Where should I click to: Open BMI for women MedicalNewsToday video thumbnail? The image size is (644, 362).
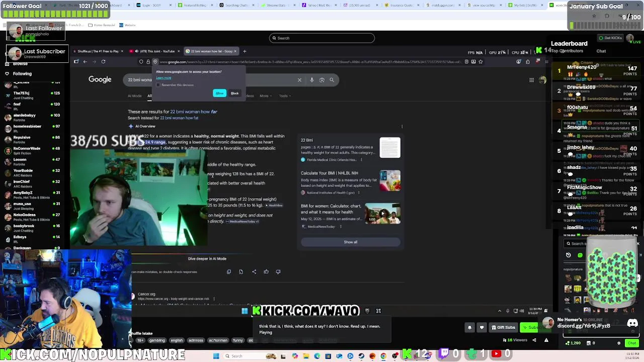[x=382, y=213]
